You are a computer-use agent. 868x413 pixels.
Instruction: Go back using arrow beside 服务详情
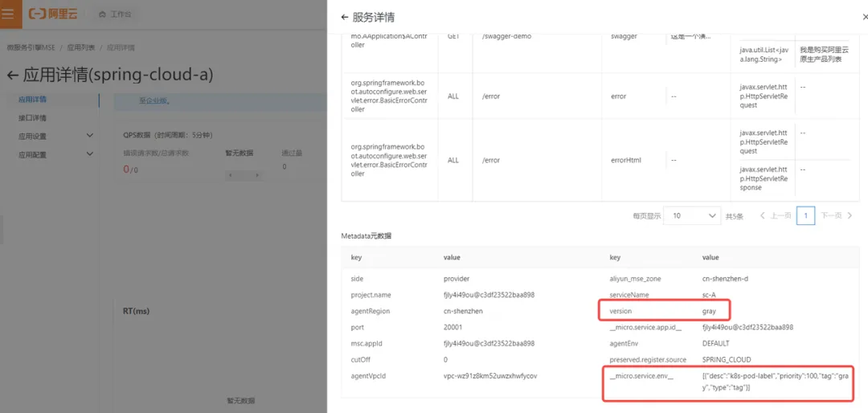tap(346, 17)
